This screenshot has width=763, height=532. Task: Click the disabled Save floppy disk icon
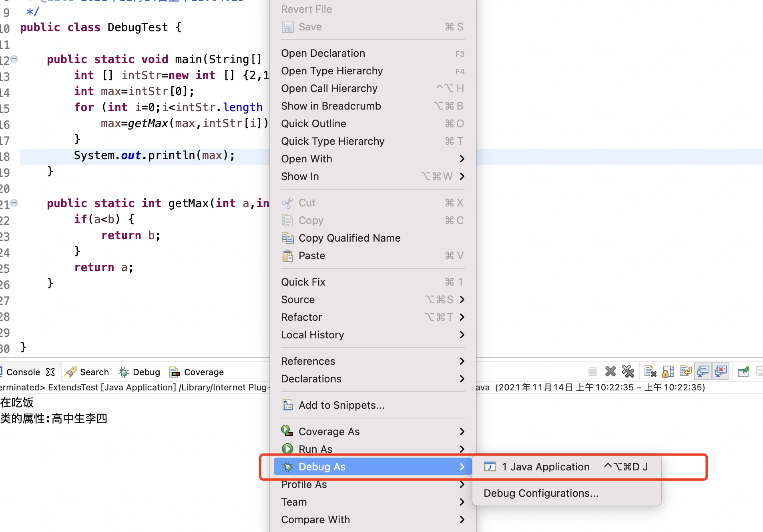click(287, 27)
